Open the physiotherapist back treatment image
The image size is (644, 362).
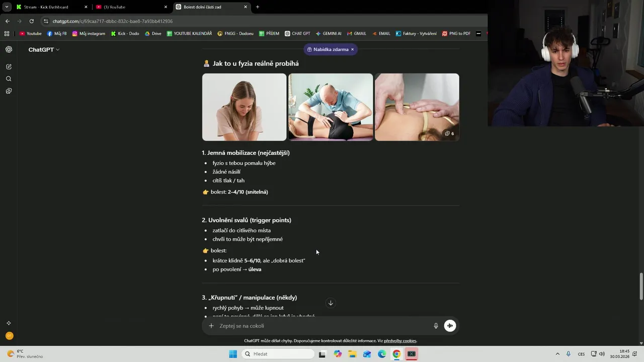pos(331,107)
